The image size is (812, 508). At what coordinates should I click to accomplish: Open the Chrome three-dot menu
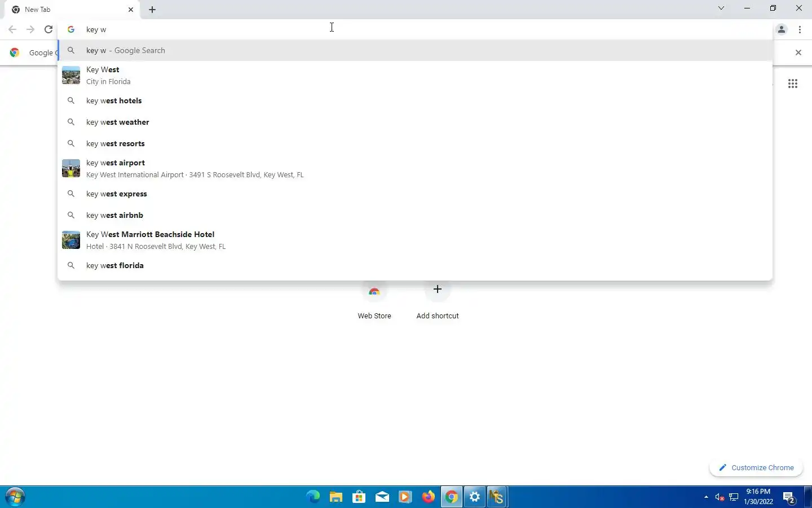(x=800, y=29)
